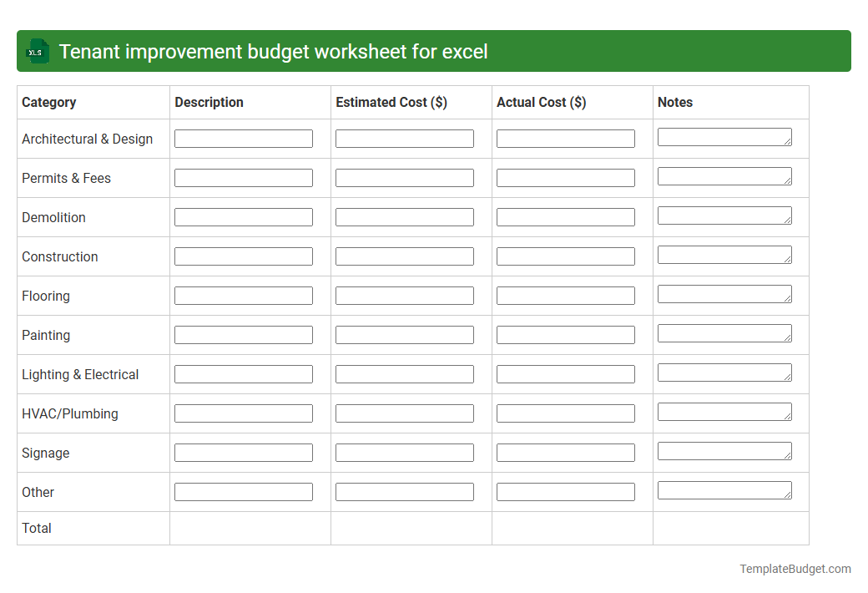This screenshot has width=868, height=593.
Task: Click the Estimated Cost field for Other
Action: [404, 491]
